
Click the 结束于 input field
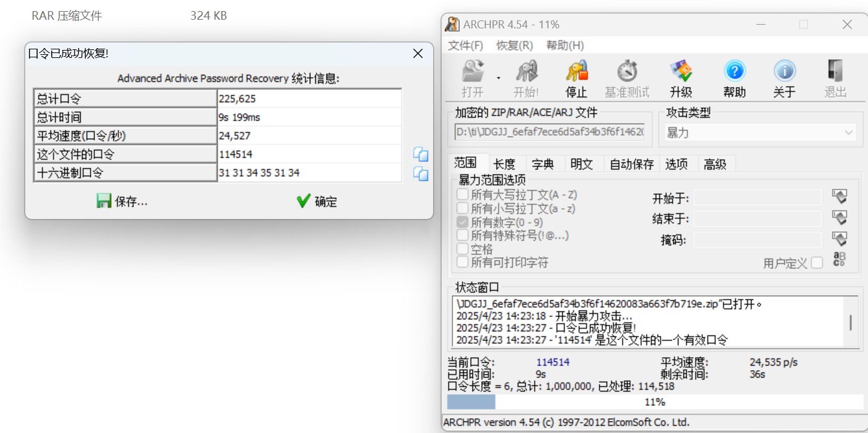point(758,218)
